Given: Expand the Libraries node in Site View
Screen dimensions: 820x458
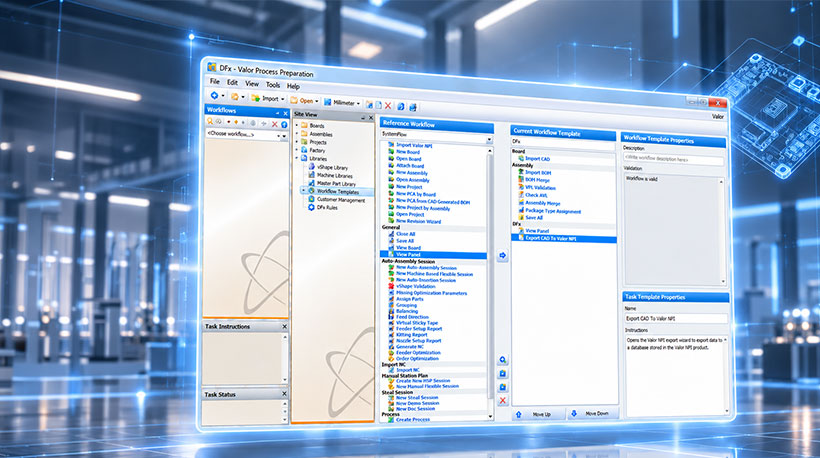Looking at the screenshot, I should click(x=297, y=158).
